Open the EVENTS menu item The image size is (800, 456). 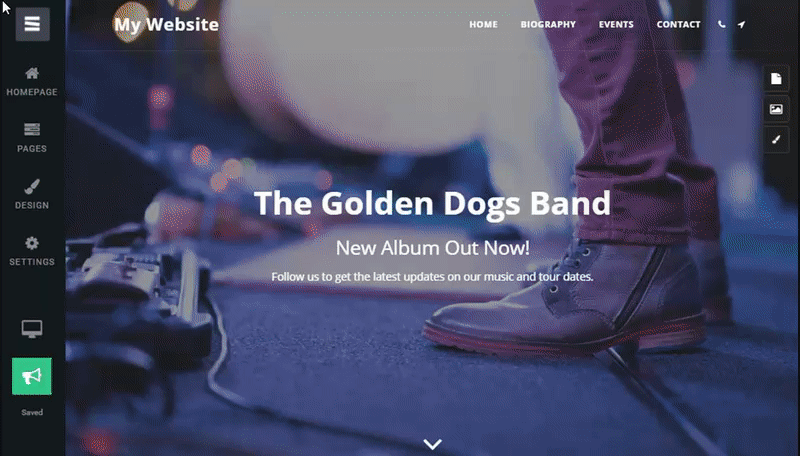pos(616,24)
